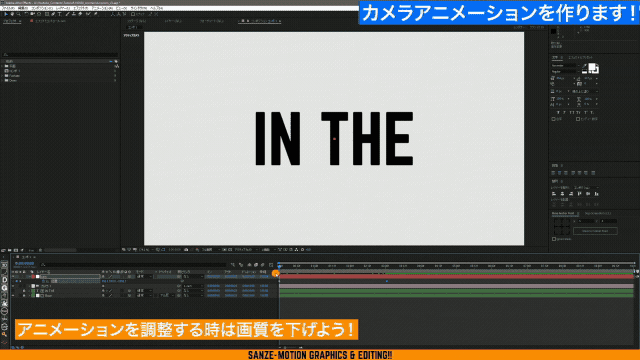Click Align Bottom icon in Align panel
Viewport: 640px width, 360px height.
pos(596,193)
